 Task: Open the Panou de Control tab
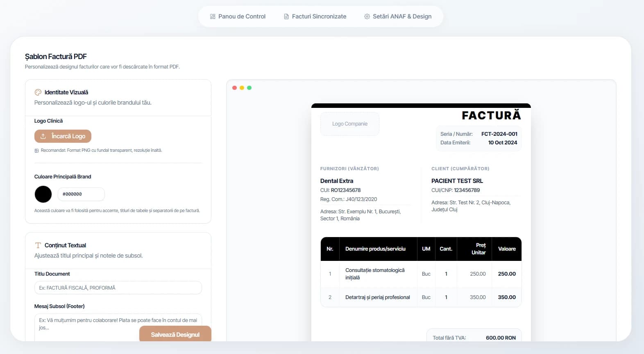238,16
